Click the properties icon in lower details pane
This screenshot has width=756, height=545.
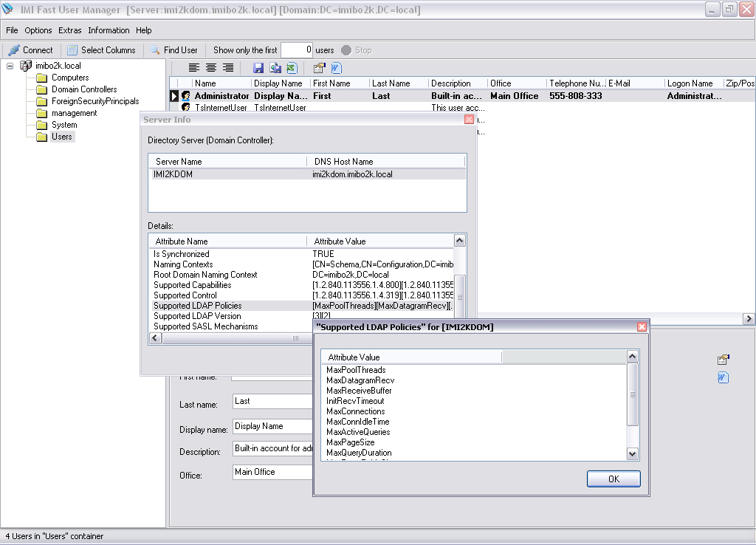point(724,360)
